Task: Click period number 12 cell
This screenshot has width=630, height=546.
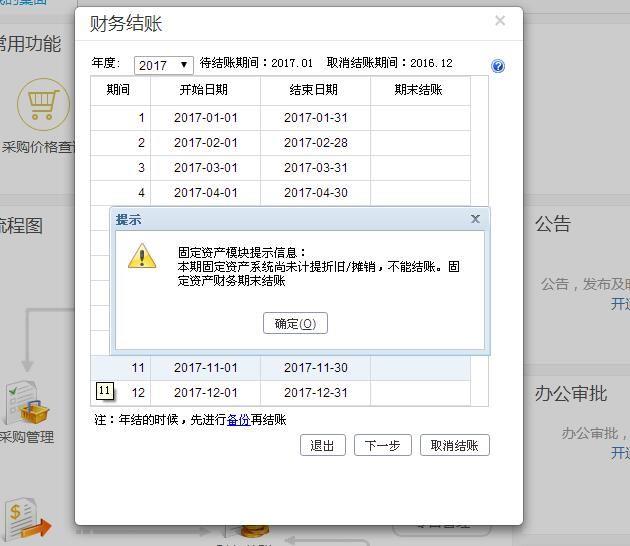Action: pos(120,393)
